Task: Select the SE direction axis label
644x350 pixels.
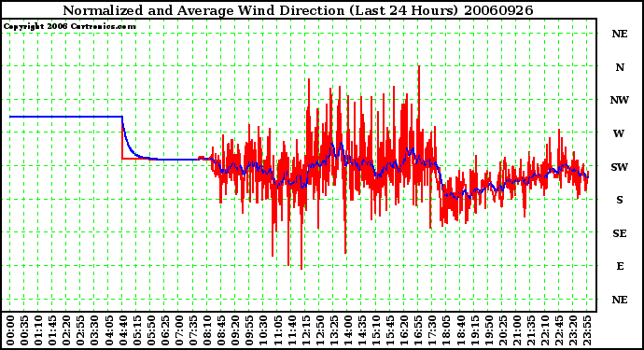Action: tap(620, 233)
